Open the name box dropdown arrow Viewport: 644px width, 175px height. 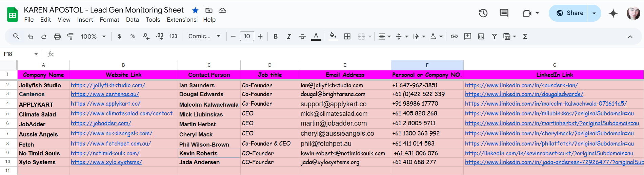(x=36, y=54)
